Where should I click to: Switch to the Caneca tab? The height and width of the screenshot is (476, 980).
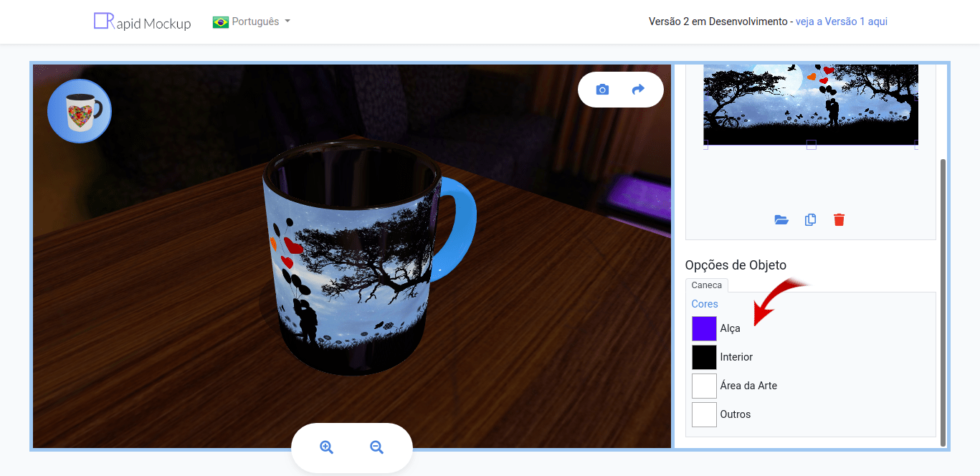click(x=706, y=285)
